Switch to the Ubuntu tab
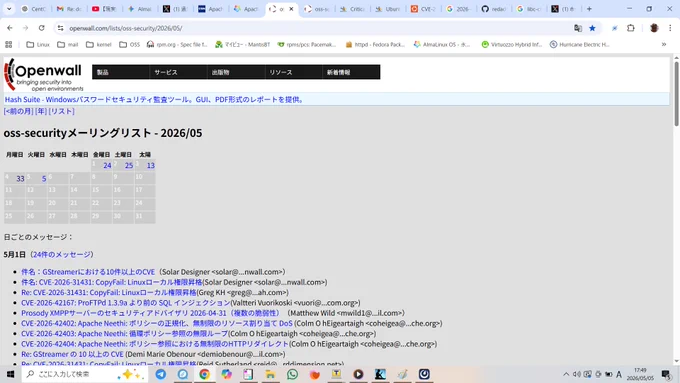Image resolution: width=680 pixels, height=383 pixels. pyautogui.click(x=387, y=9)
